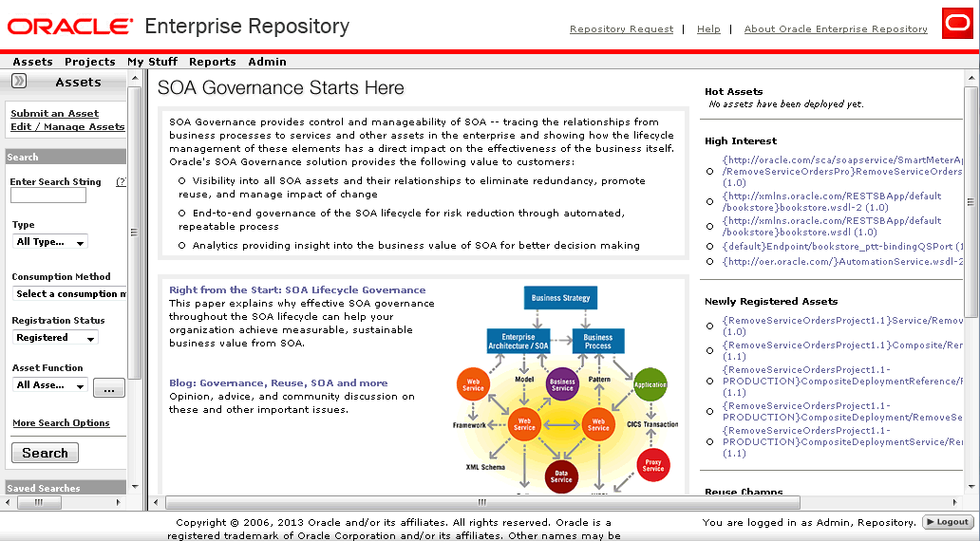
Task: Open the Assets menu
Action: tap(32, 62)
